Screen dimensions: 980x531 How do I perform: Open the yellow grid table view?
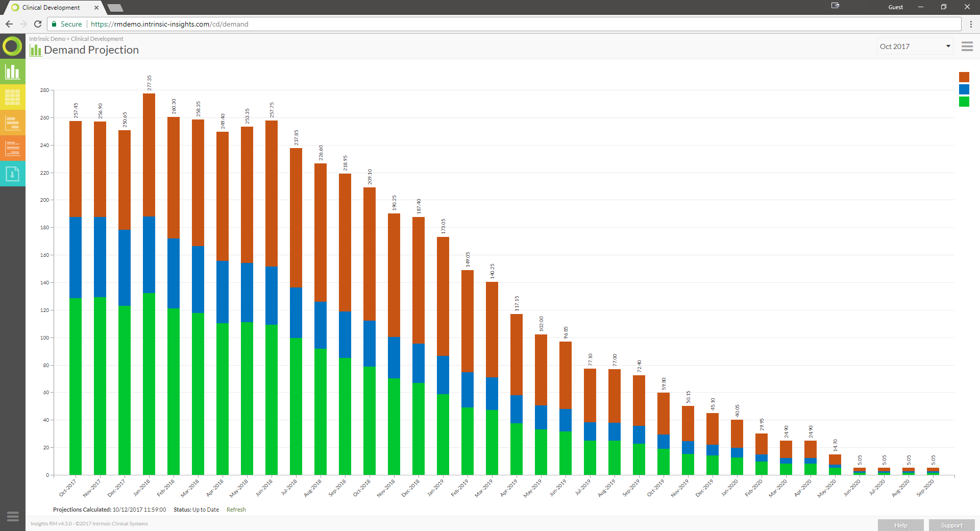12,97
